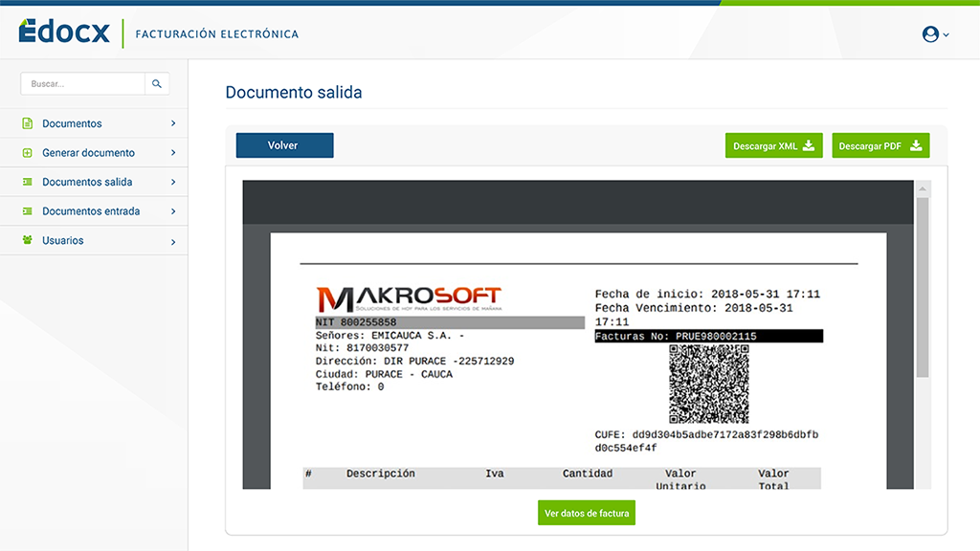Screen dimensions: 980x551
Task: Open the dropdown arrow beside the user avatar
Action: click(x=946, y=35)
